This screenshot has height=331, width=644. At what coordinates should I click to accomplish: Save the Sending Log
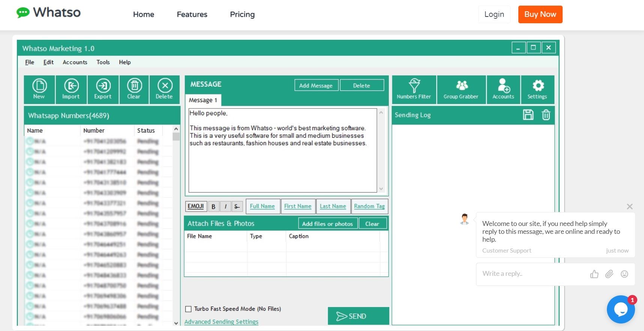[x=528, y=115]
